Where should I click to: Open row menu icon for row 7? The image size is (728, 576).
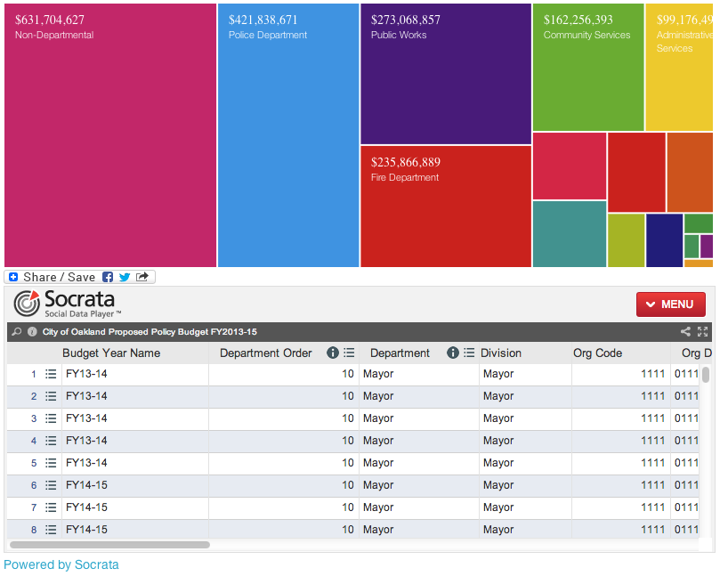(x=51, y=507)
